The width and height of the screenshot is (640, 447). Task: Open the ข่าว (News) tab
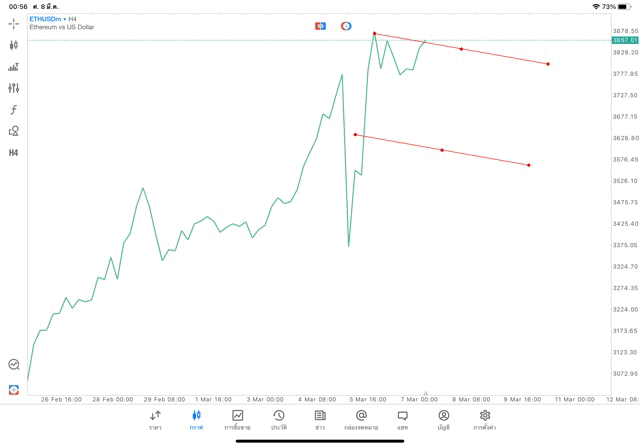click(320, 420)
